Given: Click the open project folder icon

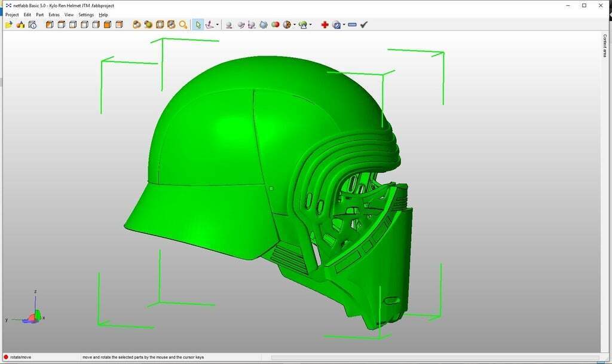Looking at the screenshot, I should pyautogui.click(x=8, y=25).
